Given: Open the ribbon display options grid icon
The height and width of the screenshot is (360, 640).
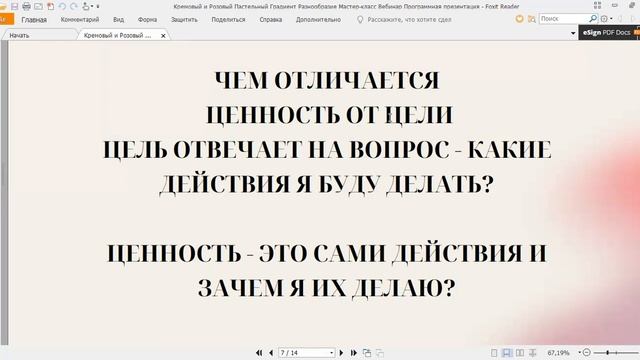Looking at the screenshot, I should coord(598,5).
